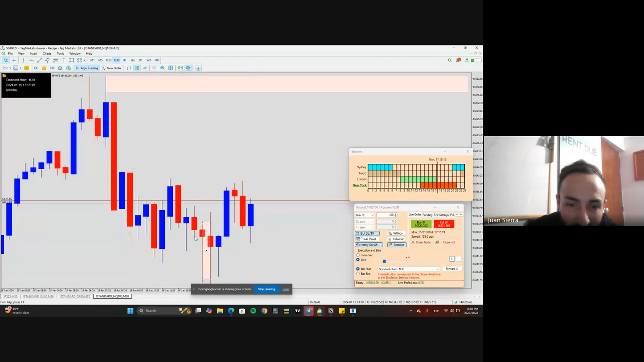644x362 pixels.
Task: Toggle History On/Off in the simulator panel
Action: [x=369, y=245]
